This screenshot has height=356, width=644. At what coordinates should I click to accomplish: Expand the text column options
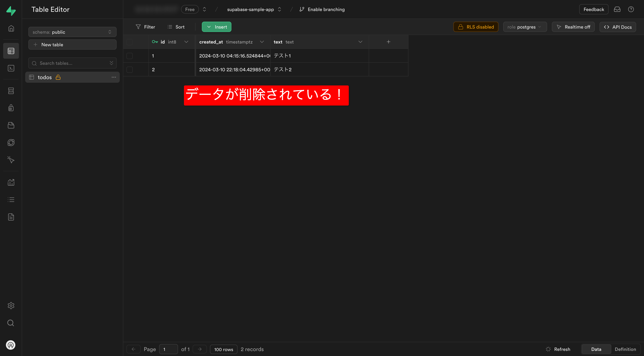coord(360,42)
